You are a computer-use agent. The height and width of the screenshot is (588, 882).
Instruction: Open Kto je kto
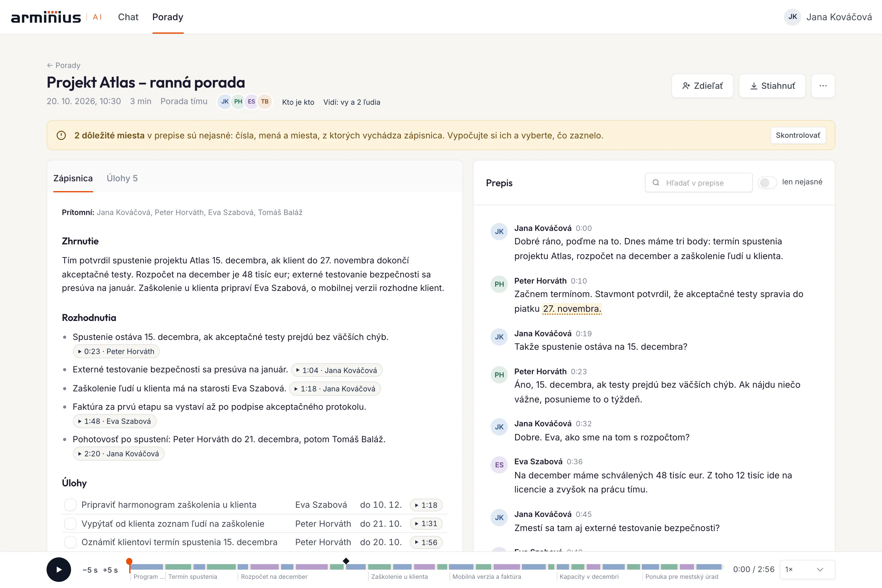click(298, 102)
